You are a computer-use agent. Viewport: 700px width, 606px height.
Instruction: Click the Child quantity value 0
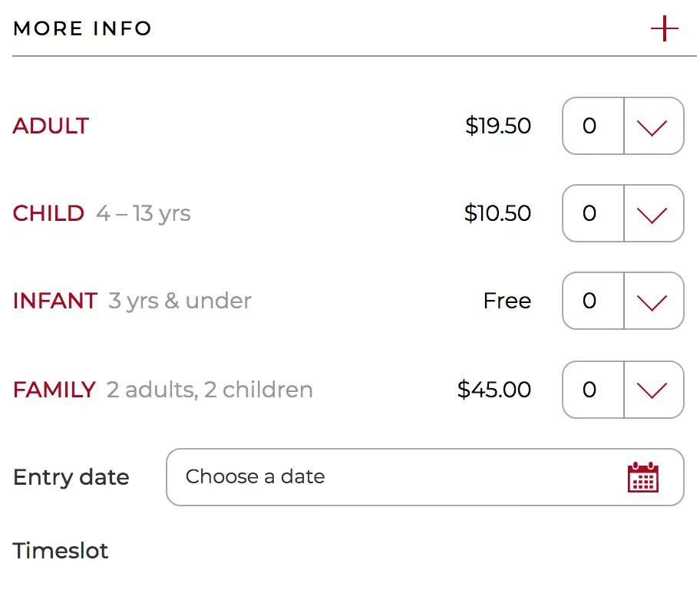589,213
